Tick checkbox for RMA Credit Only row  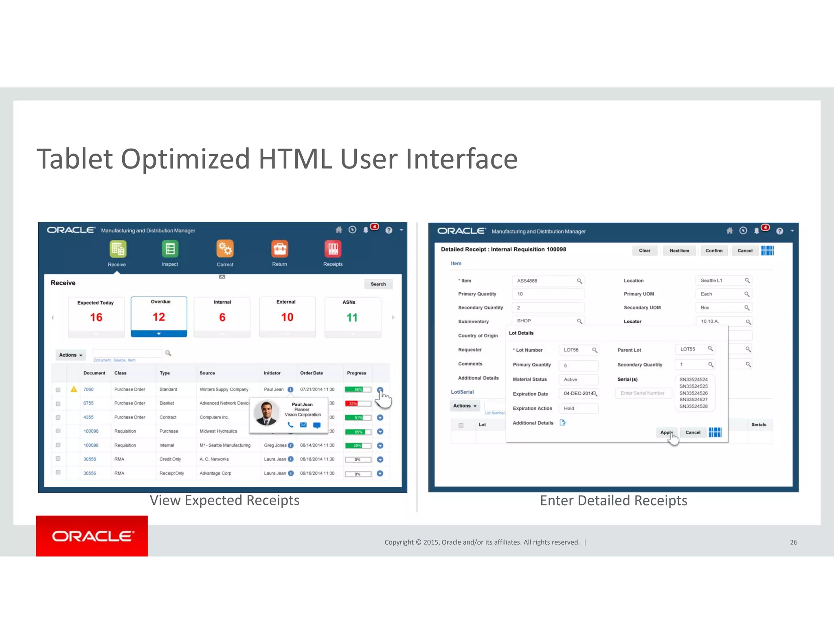click(x=58, y=459)
